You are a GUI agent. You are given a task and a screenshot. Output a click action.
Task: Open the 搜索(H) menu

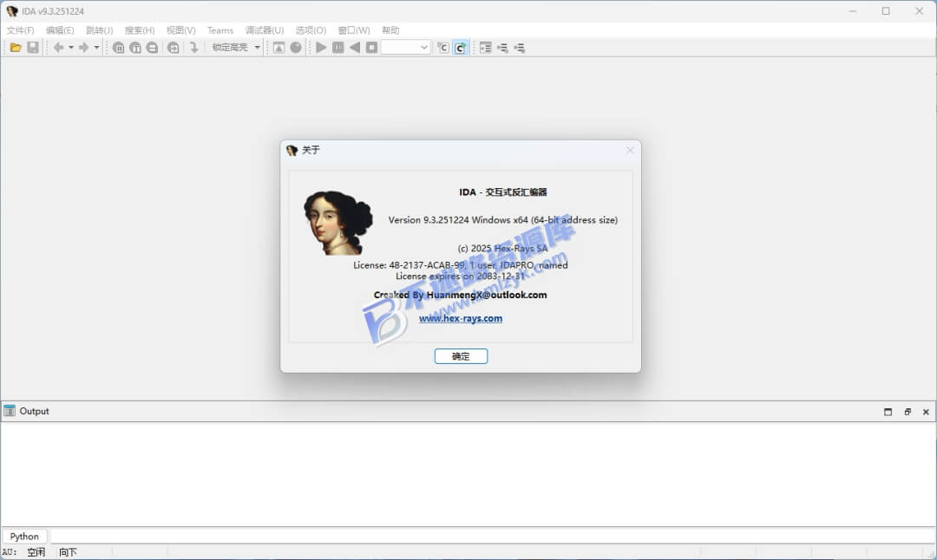pos(139,30)
